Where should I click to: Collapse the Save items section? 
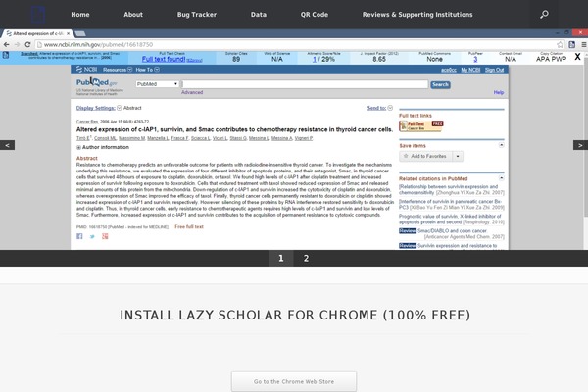click(502, 145)
